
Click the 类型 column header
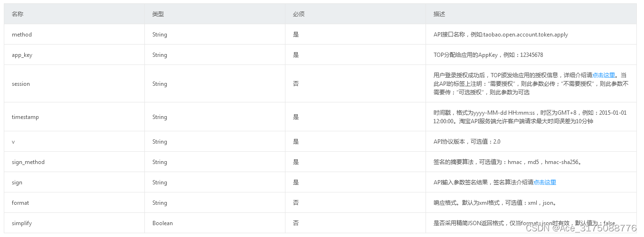[x=158, y=14]
